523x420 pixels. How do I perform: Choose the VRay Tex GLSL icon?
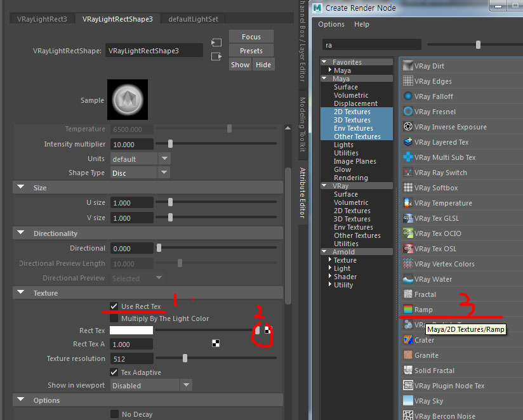click(407, 218)
